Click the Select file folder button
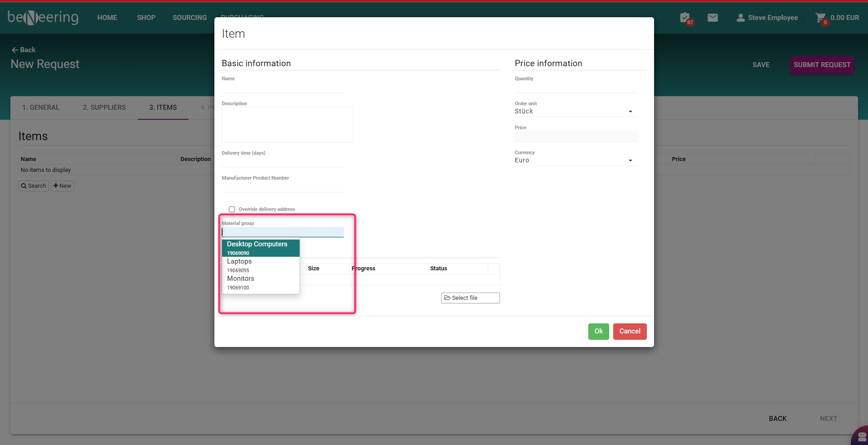Image resolution: width=868 pixels, height=445 pixels. 470,298
